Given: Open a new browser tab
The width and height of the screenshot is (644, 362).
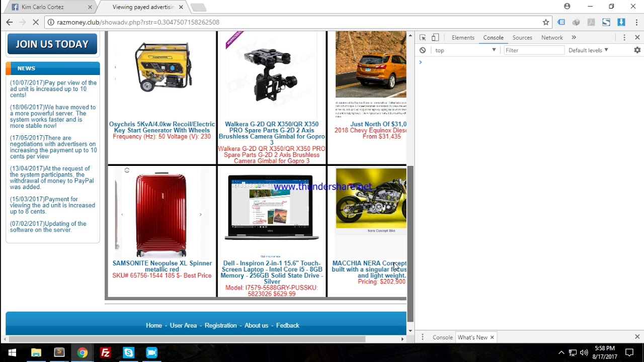Looking at the screenshot, I should 199,7.
